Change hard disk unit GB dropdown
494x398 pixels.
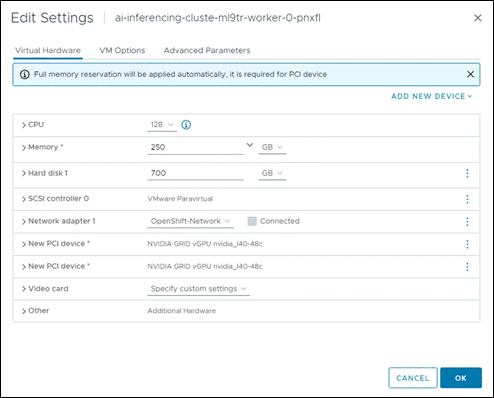[x=272, y=173]
